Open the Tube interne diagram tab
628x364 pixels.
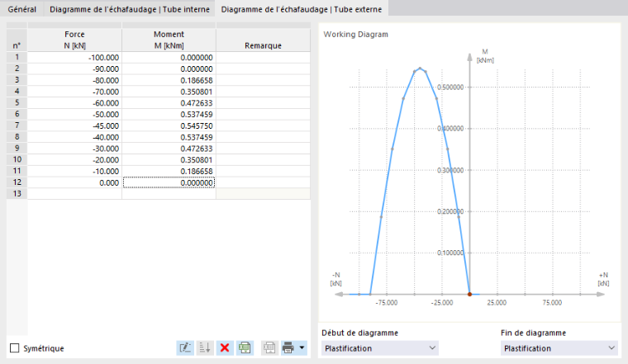click(x=130, y=9)
